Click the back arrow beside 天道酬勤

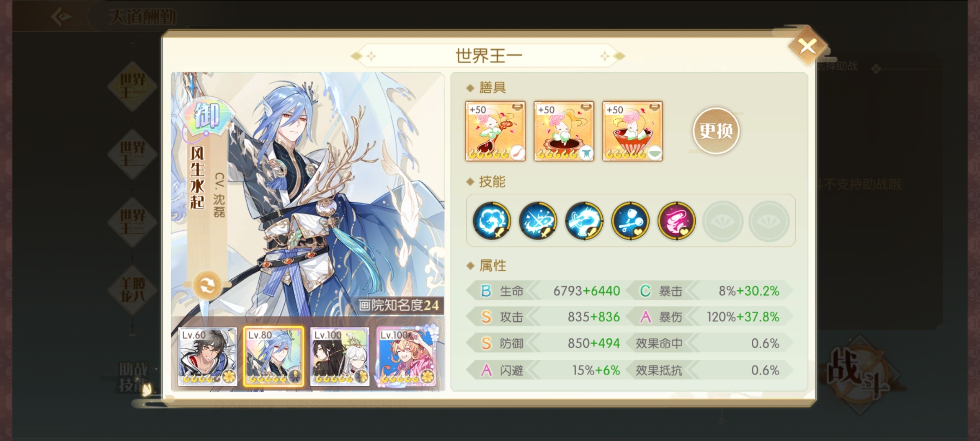coord(62,16)
